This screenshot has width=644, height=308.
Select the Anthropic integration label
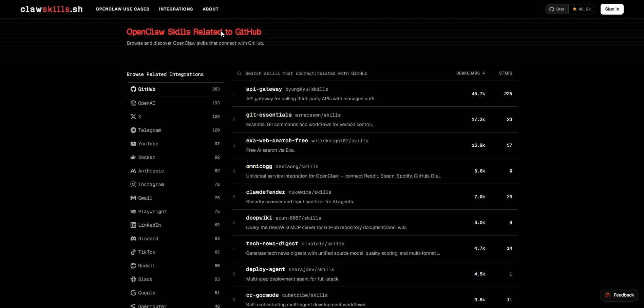[x=151, y=171]
